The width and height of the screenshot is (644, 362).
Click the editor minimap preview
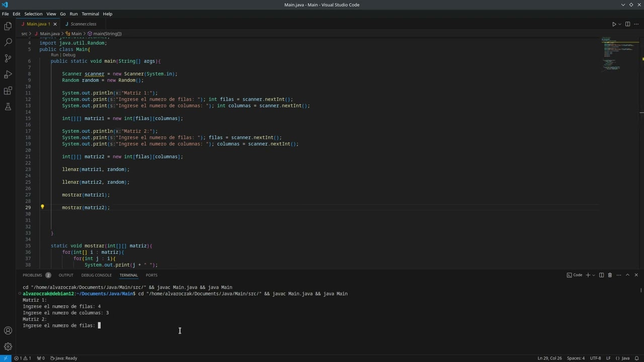[x=618, y=54]
